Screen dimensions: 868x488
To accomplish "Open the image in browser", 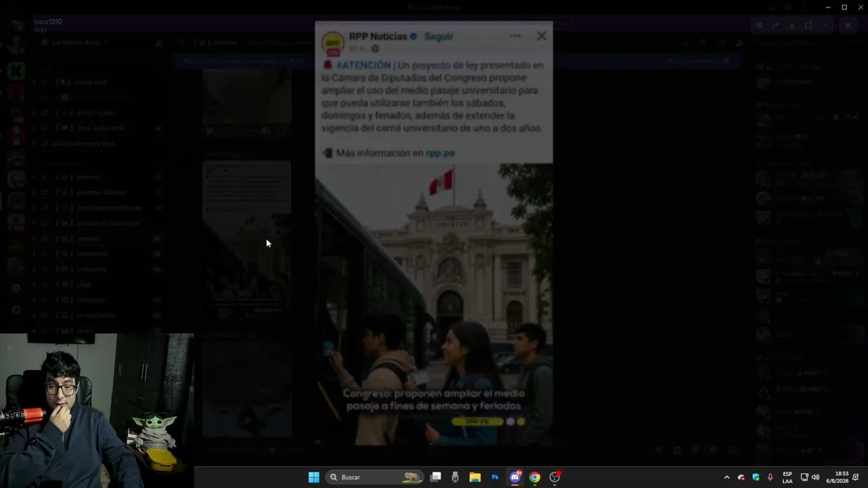I will (808, 25).
